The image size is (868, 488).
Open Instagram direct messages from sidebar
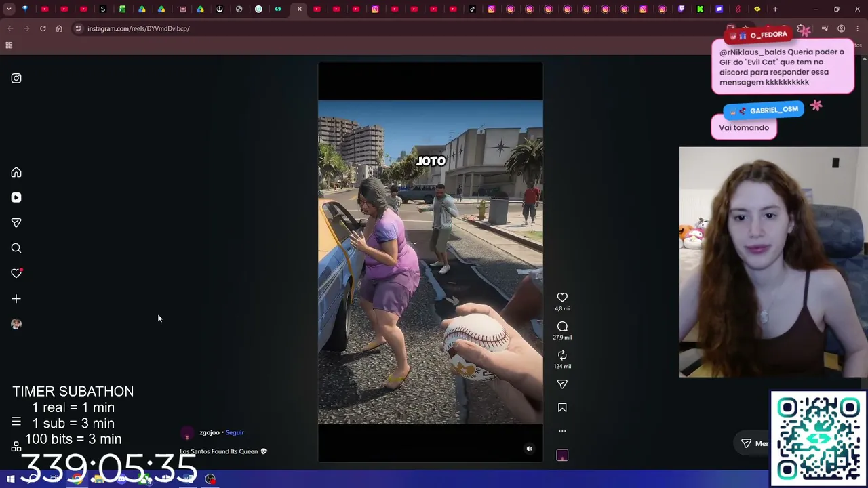16,222
